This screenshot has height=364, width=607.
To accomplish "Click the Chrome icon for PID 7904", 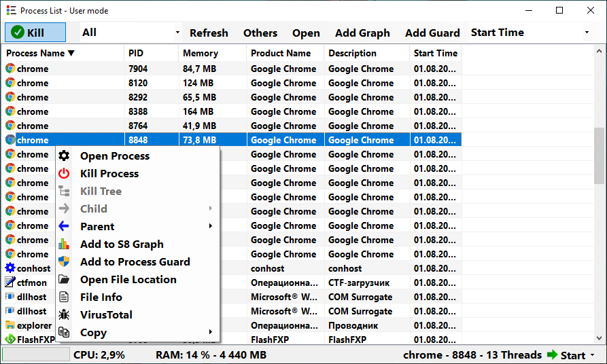I will pos(10,69).
